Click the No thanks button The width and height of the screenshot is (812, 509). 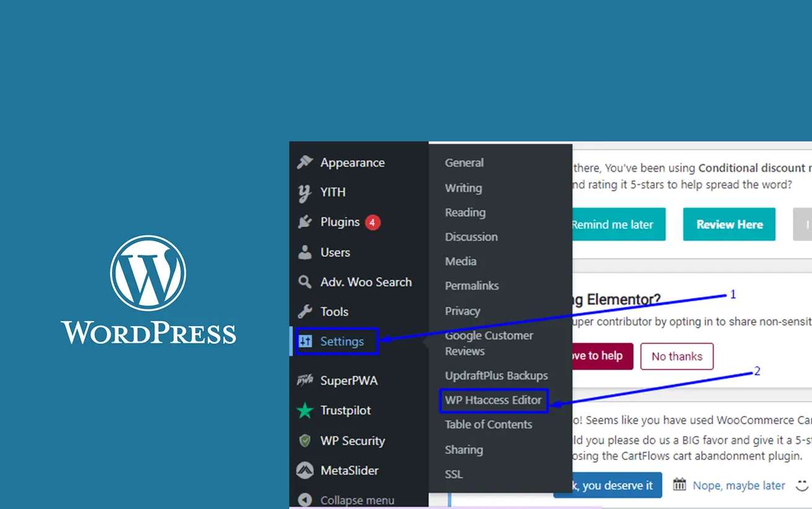pyautogui.click(x=677, y=356)
